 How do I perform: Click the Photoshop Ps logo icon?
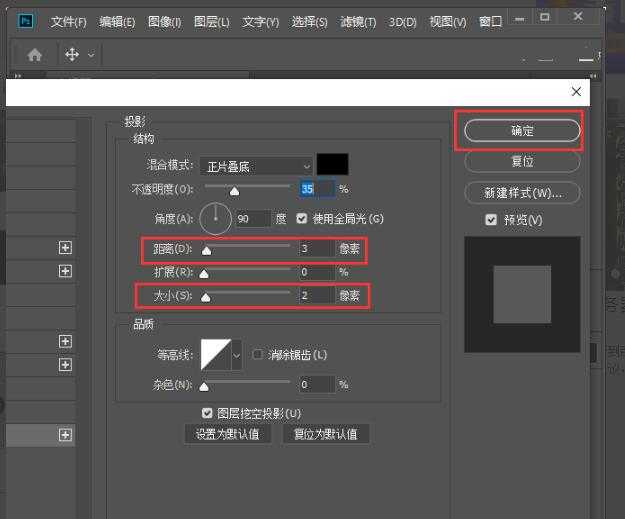[x=26, y=20]
